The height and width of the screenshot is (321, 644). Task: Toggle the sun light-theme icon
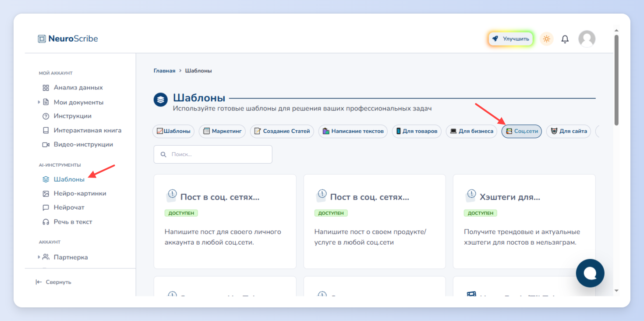click(546, 39)
